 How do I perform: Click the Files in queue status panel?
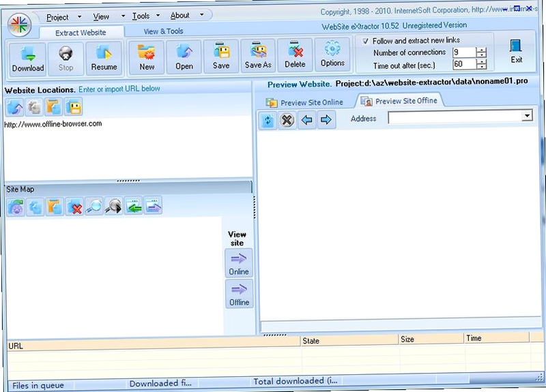41,385
